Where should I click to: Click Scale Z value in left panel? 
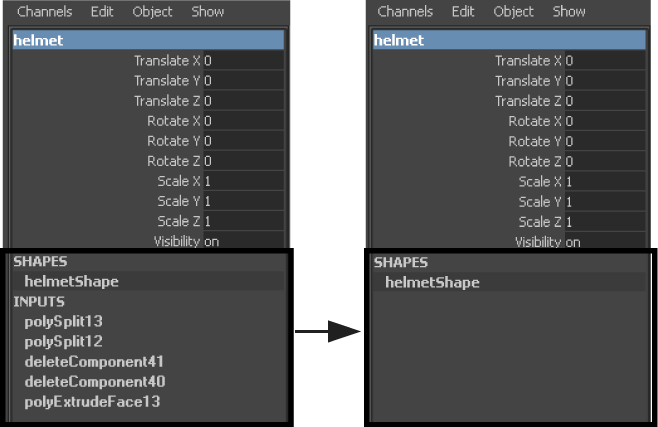coord(242,221)
